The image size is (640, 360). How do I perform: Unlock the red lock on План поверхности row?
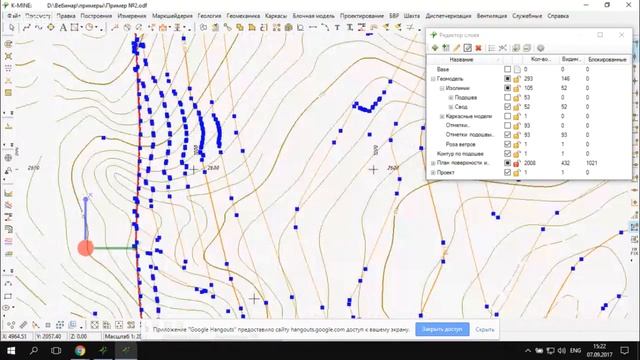point(517,163)
